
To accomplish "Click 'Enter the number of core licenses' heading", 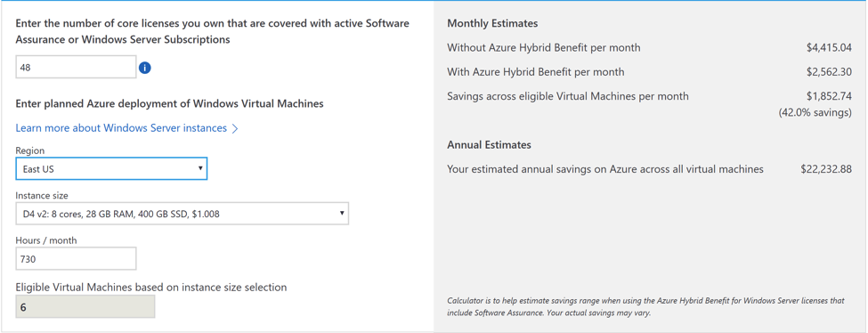I will coord(212,31).
